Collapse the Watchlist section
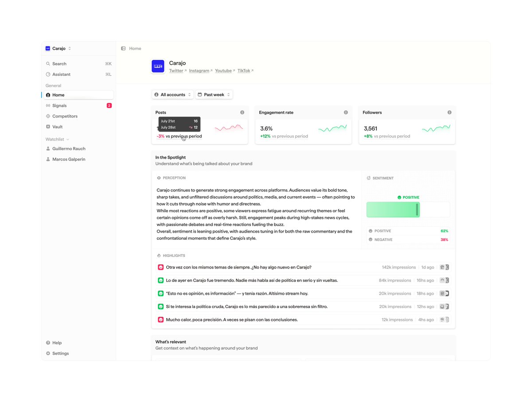 [58, 139]
